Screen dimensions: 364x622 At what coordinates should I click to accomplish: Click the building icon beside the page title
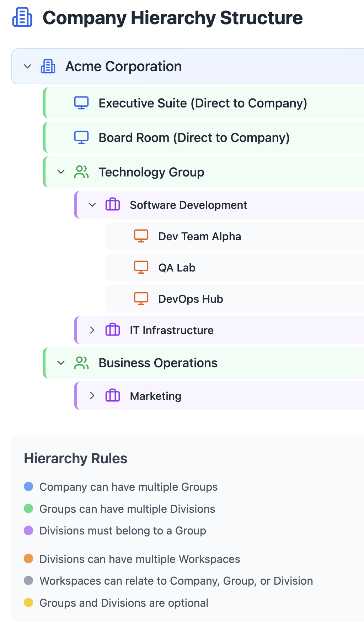(x=22, y=17)
